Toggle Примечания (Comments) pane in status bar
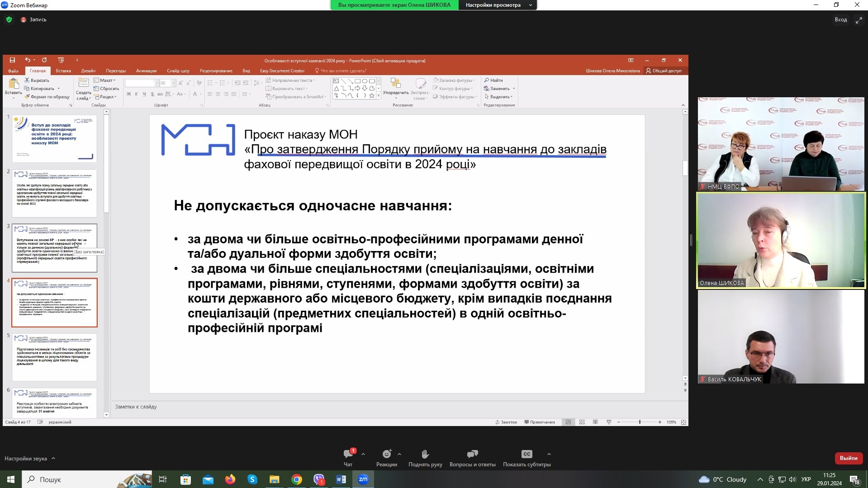 (540, 422)
